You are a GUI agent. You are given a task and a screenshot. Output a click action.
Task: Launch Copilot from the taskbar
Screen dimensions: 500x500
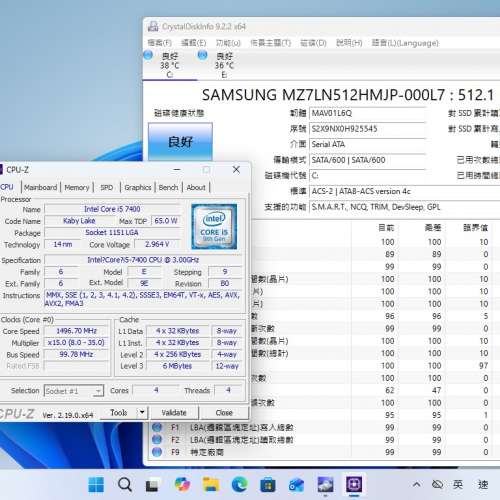[x=182, y=484]
